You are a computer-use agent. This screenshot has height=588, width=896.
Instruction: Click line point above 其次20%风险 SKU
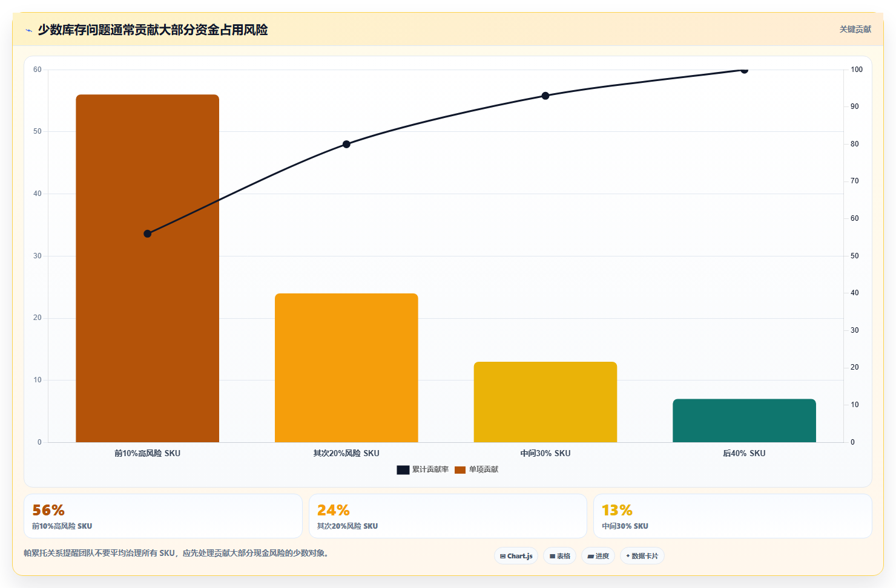tap(346, 145)
